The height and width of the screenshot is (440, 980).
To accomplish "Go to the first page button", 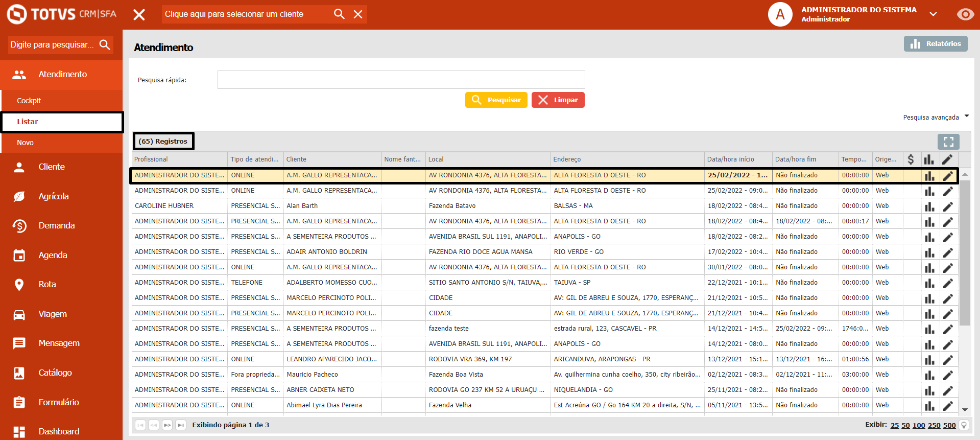I will coord(140,425).
